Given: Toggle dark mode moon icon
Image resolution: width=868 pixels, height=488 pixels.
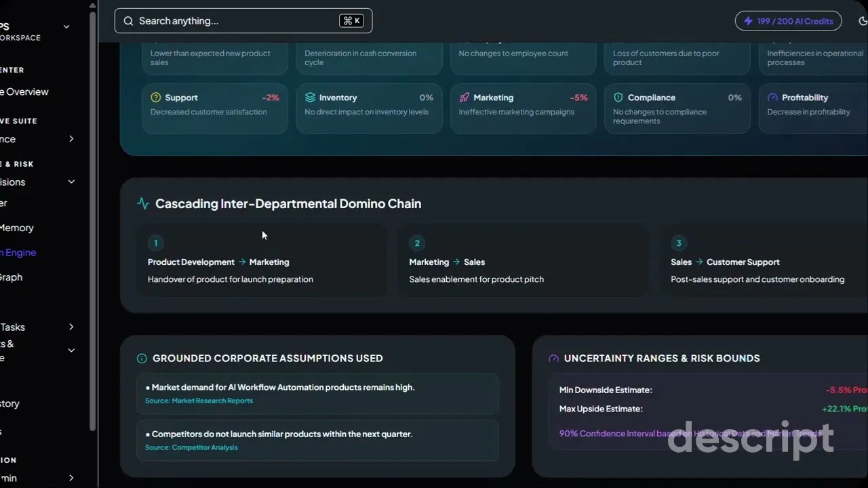Looking at the screenshot, I should click(863, 21).
